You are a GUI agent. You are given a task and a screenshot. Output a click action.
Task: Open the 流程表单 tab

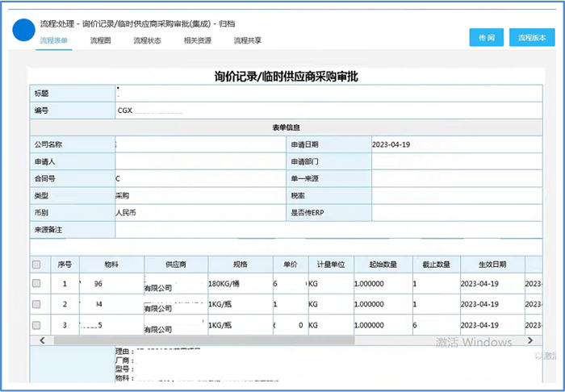point(54,40)
